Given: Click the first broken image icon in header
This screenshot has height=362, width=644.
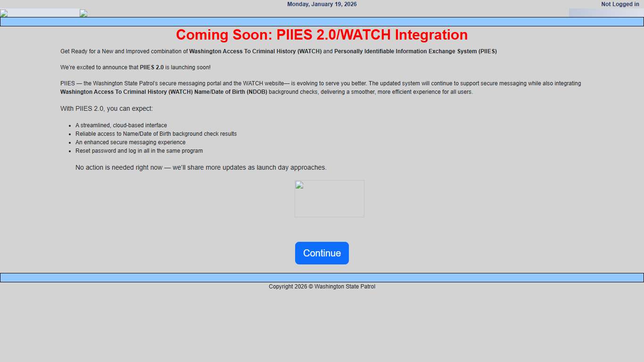Looking at the screenshot, I should pos(4,13).
